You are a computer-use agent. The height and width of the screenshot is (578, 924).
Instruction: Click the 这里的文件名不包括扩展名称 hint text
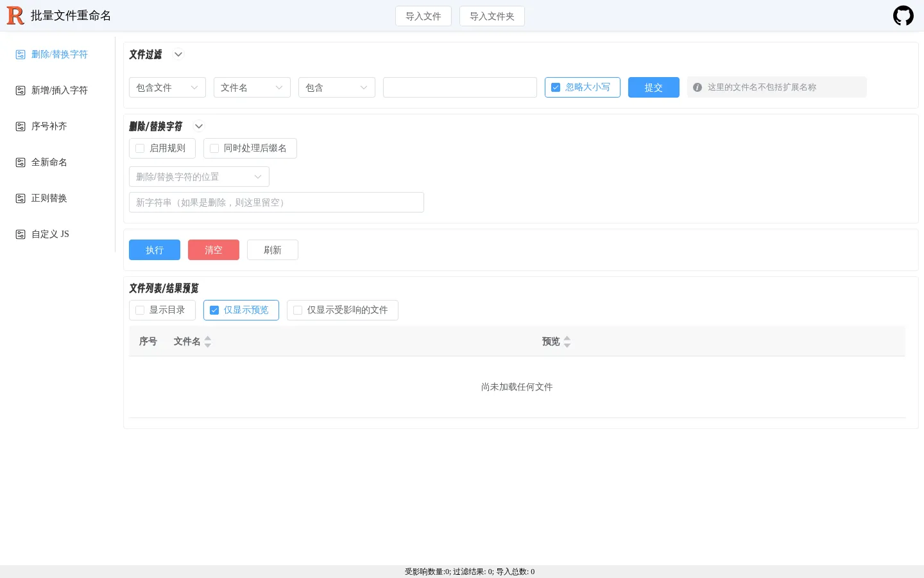click(762, 87)
